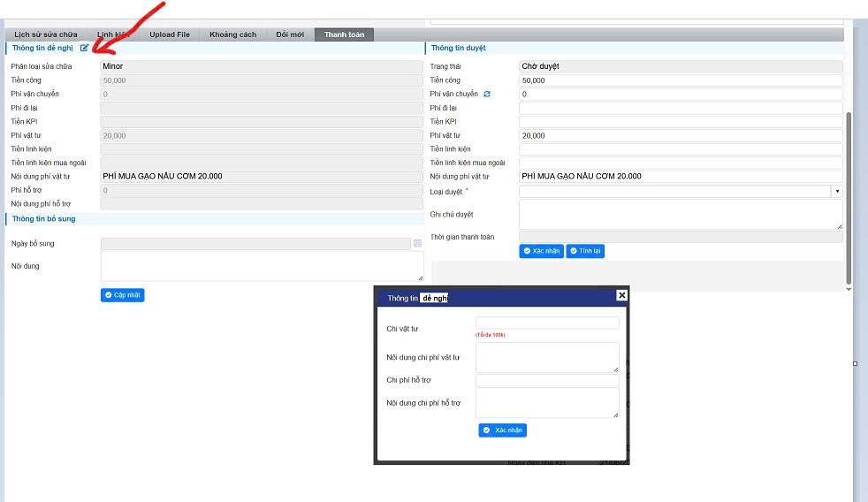Click Xác nhận inside the popup dialog

tap(503, 430)
